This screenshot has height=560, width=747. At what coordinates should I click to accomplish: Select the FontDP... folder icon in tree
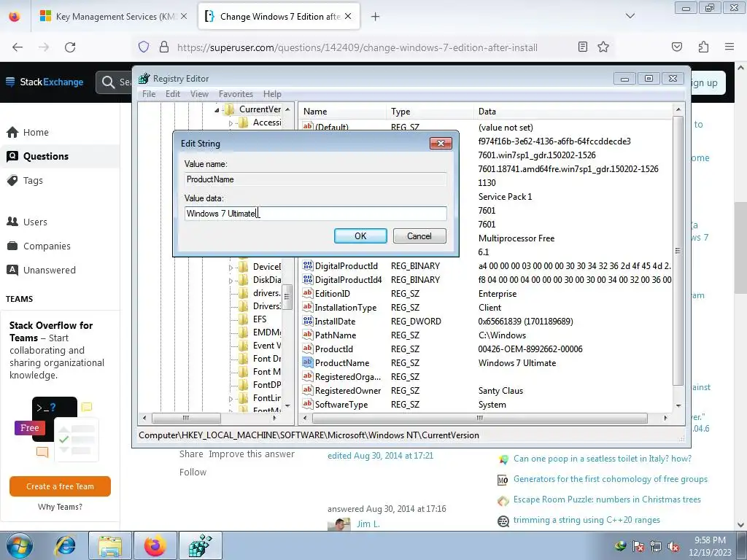244,384
